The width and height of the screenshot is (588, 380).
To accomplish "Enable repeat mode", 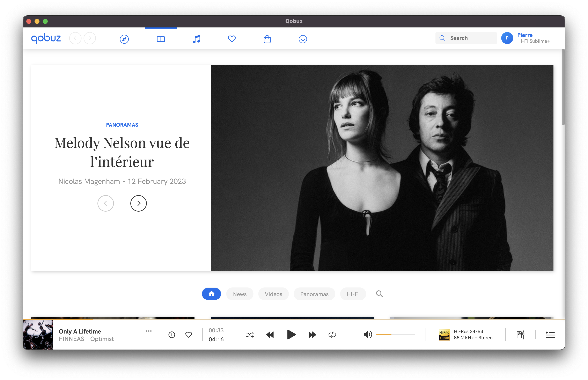I will (x=332, y=335).
